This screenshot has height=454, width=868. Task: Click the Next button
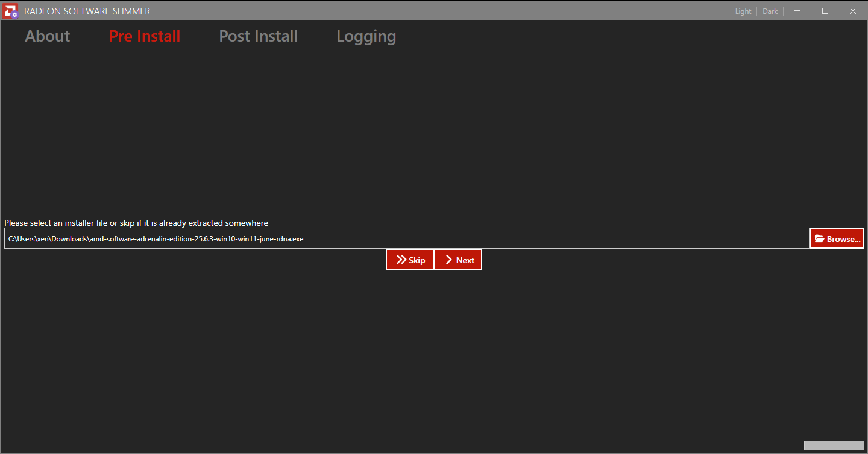click(458, 260)
